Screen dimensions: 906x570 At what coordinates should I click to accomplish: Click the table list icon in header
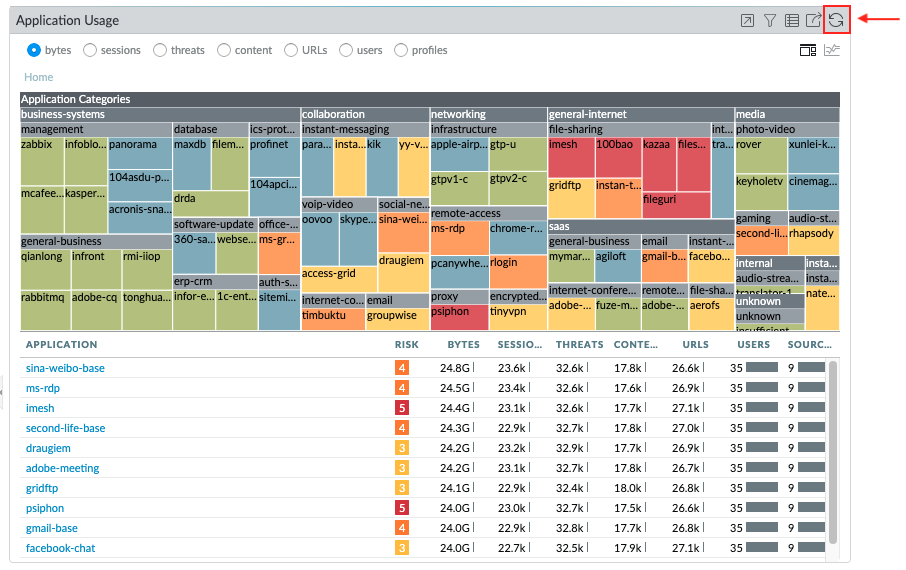pos(792,20)
